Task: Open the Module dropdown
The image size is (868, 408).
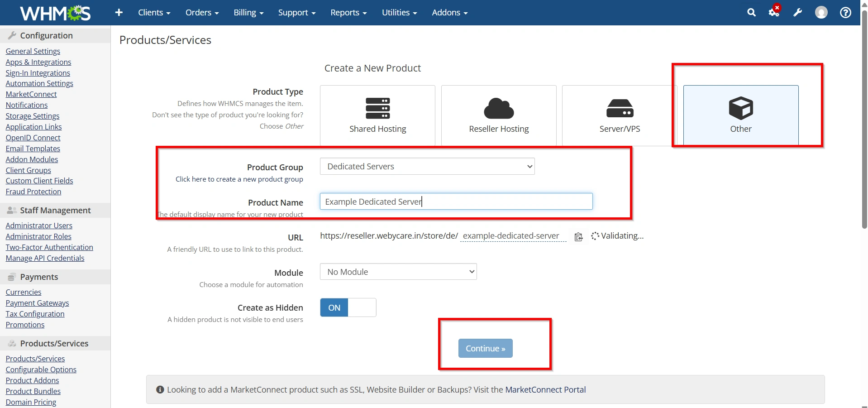Action: click(x=398, y=272)
